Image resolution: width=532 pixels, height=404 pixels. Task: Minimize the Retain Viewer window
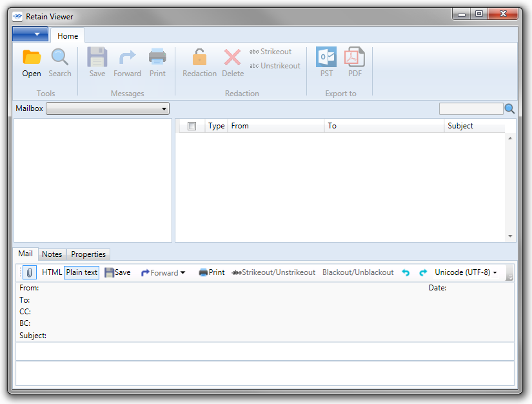coord(462,14)
